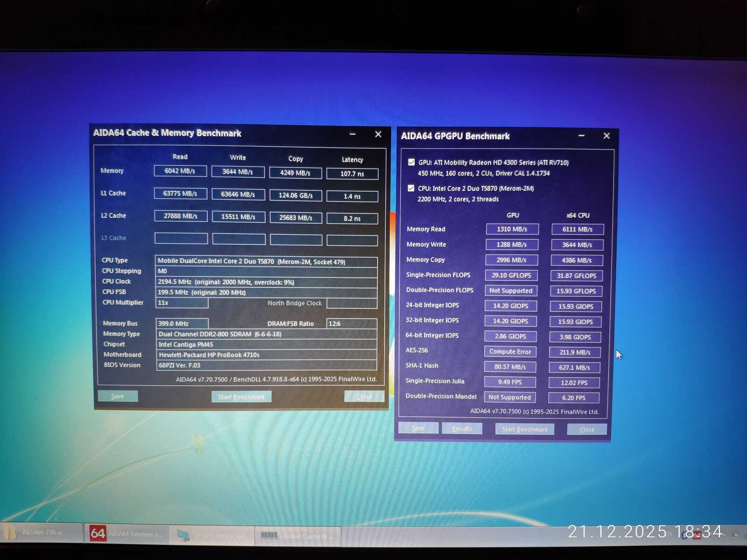Select the L1 Cache Write value 63646 MB/s
The image size is (747, 560).
(x=239, y=194)
